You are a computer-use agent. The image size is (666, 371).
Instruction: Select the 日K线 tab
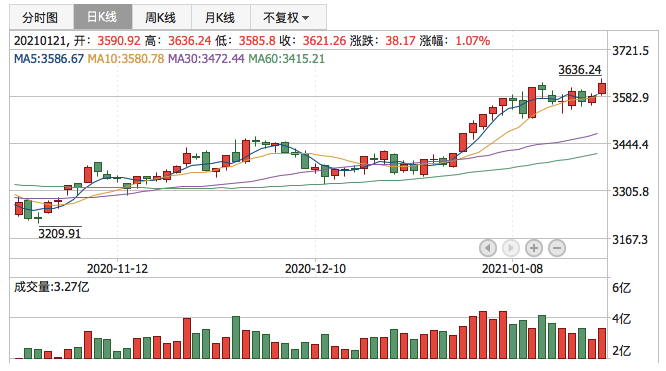102,17
